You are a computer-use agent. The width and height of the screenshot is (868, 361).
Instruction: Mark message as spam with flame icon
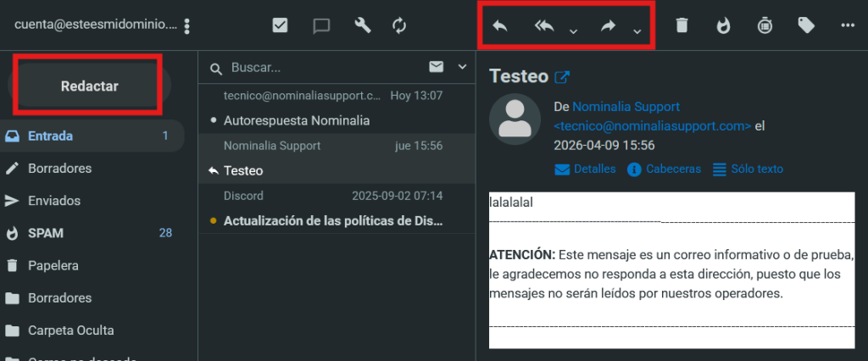pyautogui.click(x=723, y=25)
